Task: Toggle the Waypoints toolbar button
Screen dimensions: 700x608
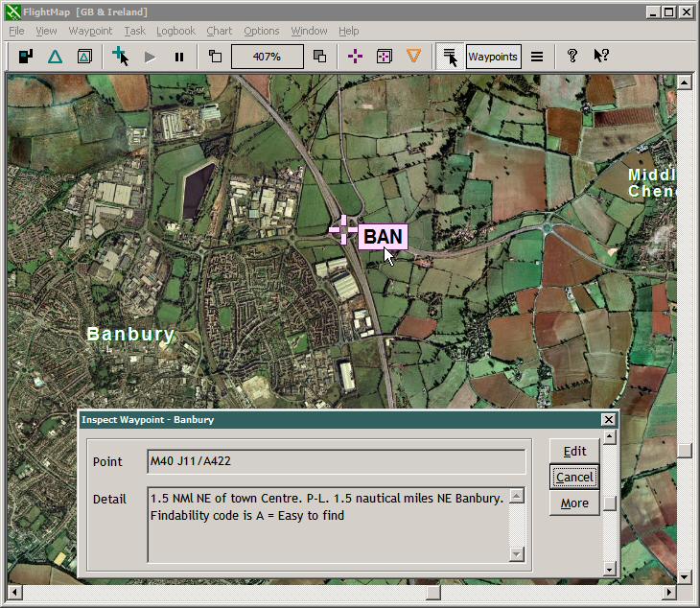Action: (493, 57)
